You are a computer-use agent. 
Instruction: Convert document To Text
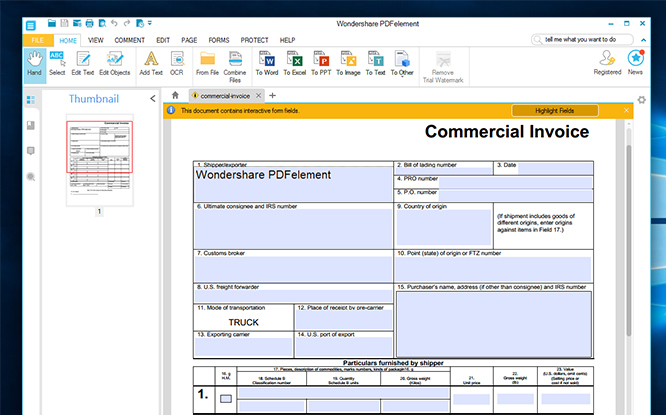pyautogui.click(x=375, y=64)
